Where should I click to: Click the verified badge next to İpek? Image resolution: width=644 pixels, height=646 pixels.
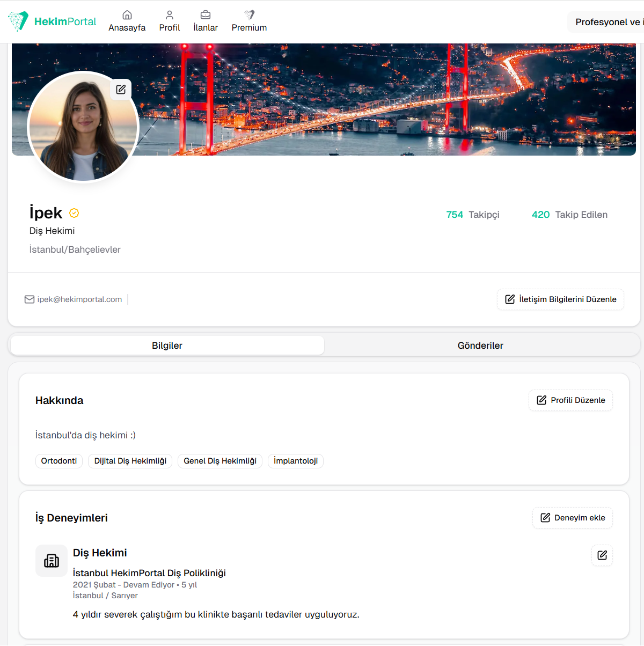(x=74, y=214)
